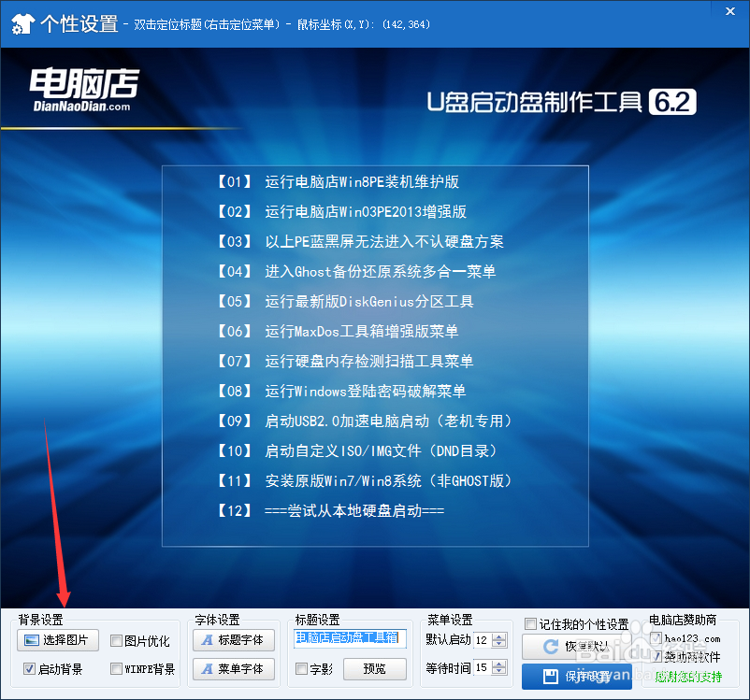Select menu item 05 DiskGenius分区工具

[x=345, y=301]
